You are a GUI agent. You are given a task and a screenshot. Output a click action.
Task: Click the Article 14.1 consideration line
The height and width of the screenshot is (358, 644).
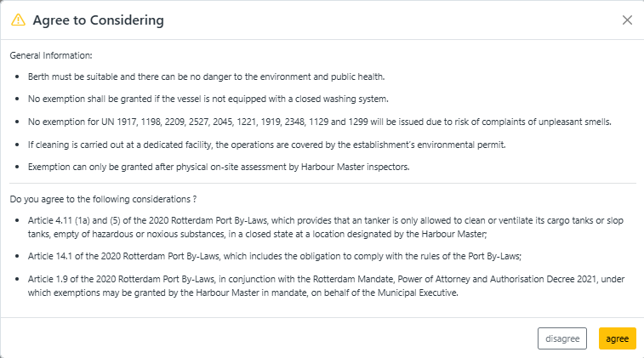point(274,256)
